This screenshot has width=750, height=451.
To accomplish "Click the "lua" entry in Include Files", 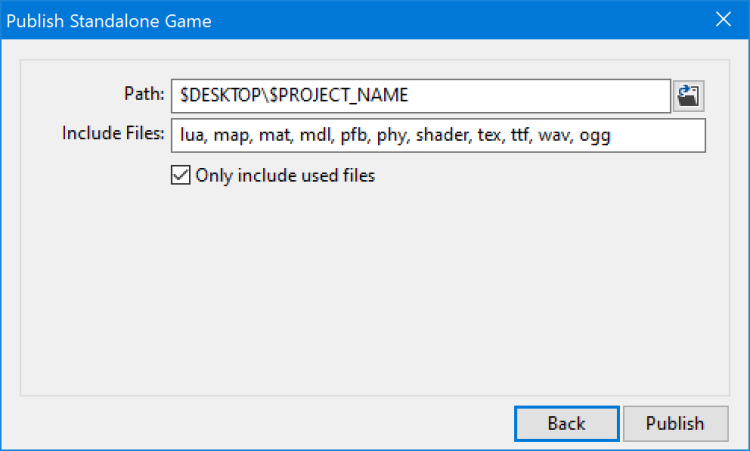I will pos(191,136).
